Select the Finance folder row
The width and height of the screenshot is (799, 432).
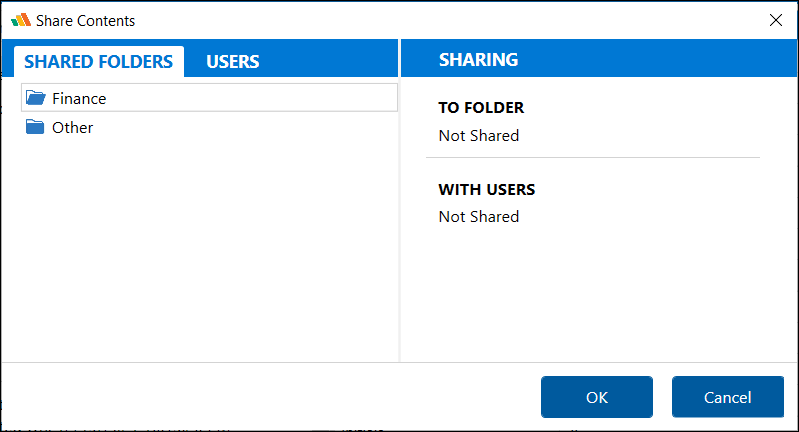(x=209, y=98)
